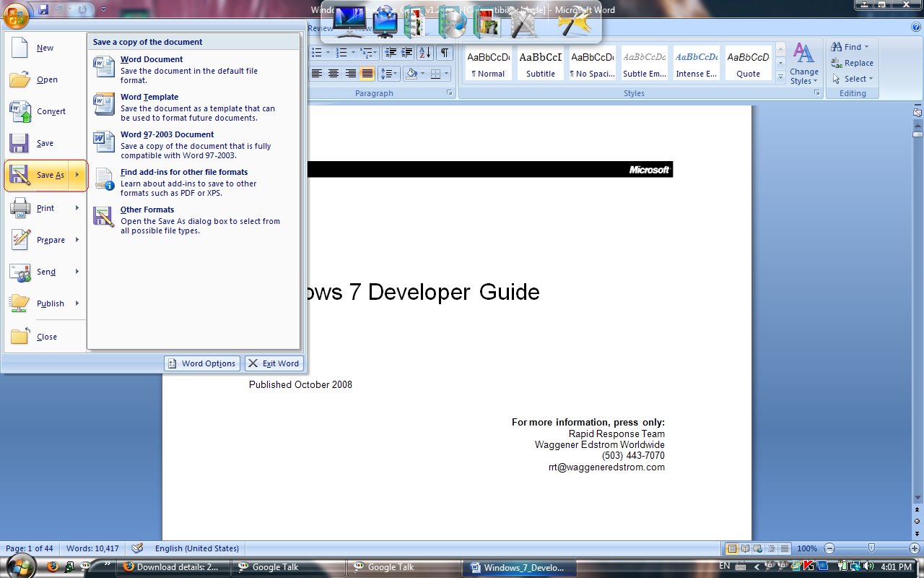
Task: Switch to Full Screen Reading view
Action: pyautogui.click(x=746, y=548)
